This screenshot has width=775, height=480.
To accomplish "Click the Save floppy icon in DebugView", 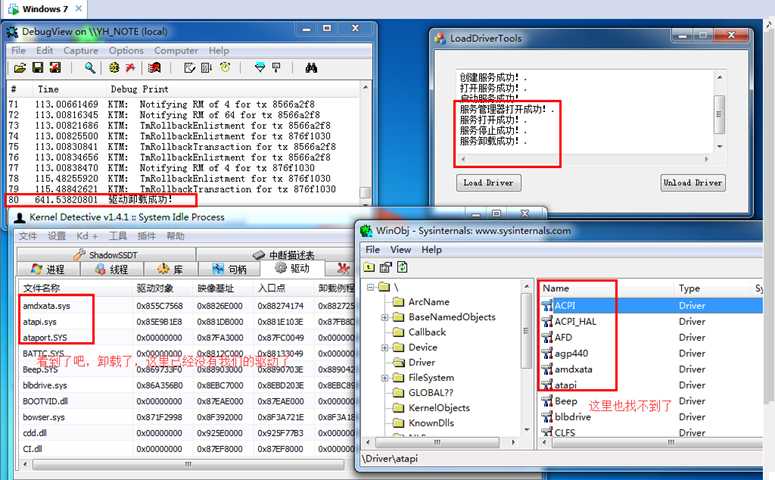I will tap(38, 68).
